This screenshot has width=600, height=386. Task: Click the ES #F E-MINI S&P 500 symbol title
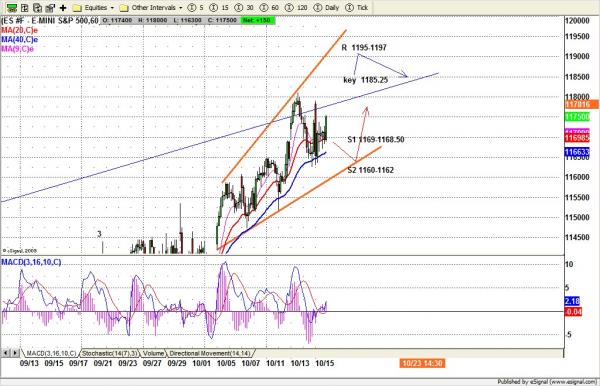point(50,20)
